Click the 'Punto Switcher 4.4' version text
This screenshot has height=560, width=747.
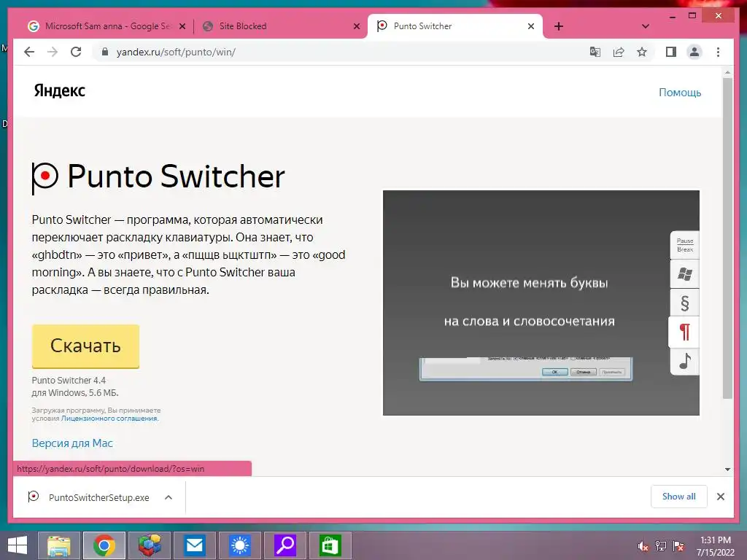(x=69, y=381)
